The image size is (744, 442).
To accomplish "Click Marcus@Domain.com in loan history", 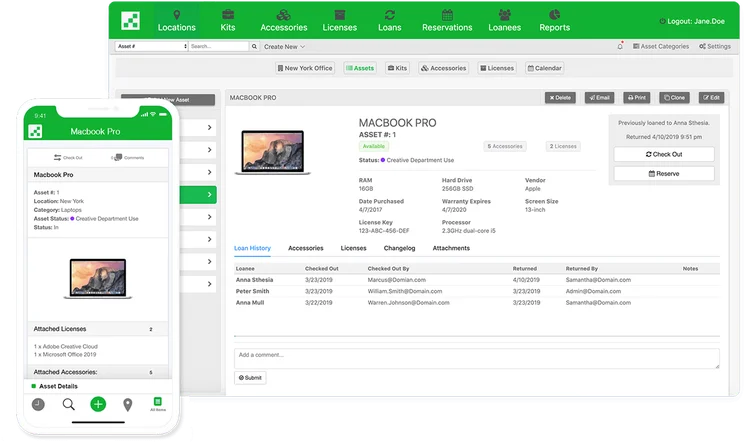I will 397,280.
